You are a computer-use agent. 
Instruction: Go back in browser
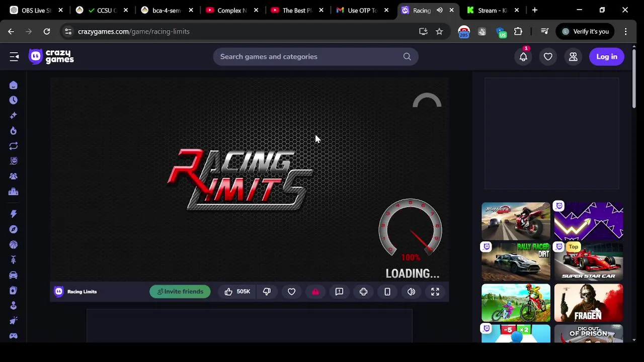point(11,31)
